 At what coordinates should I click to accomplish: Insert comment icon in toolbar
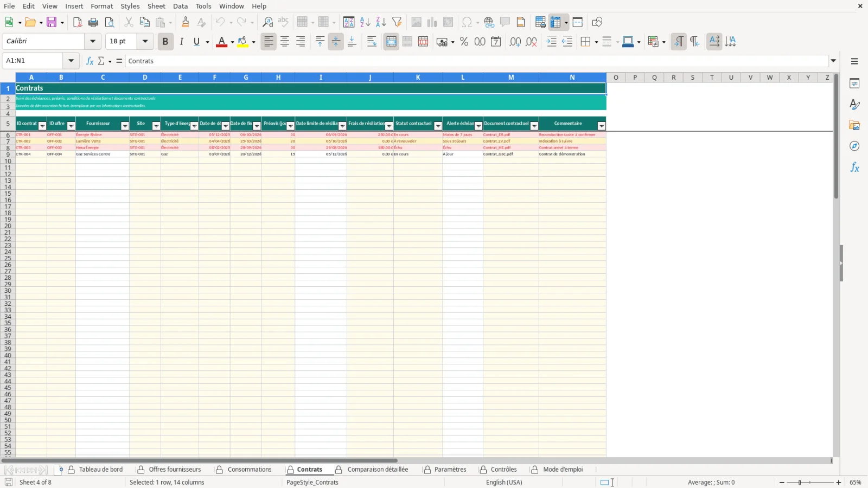point(505,22)
